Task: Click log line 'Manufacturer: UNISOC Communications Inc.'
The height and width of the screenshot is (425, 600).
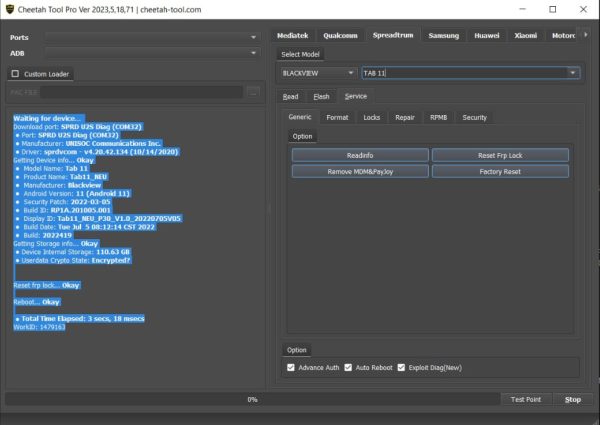Action: point(88,143)
